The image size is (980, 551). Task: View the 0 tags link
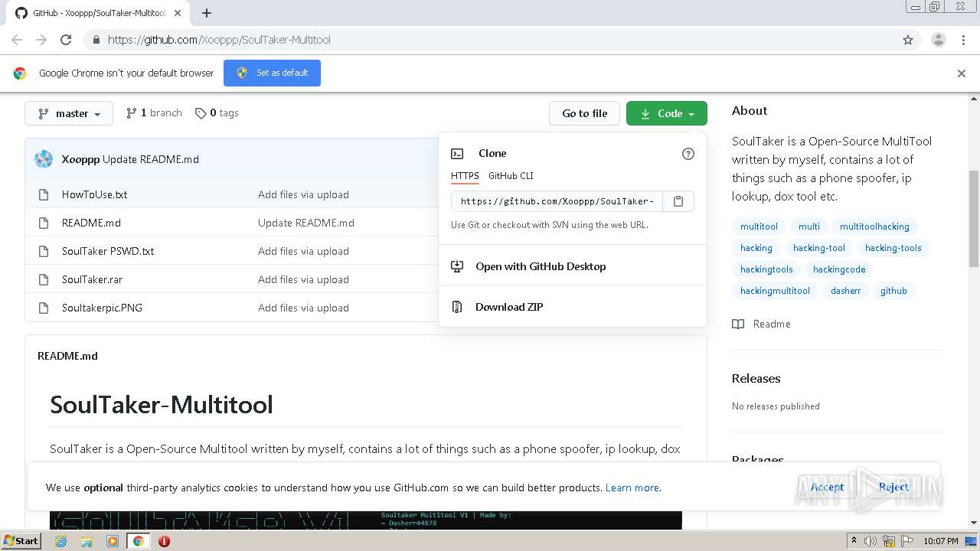217,113
